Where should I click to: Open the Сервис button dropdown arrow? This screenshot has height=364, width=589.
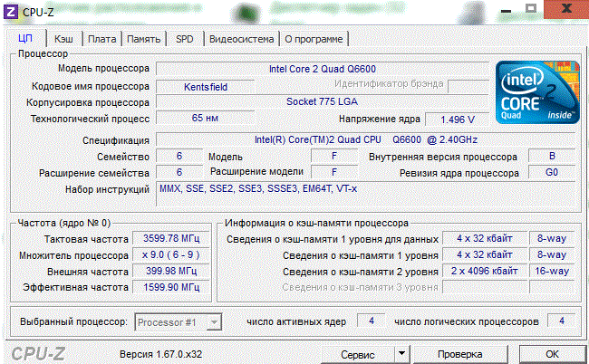coord(401,354)
